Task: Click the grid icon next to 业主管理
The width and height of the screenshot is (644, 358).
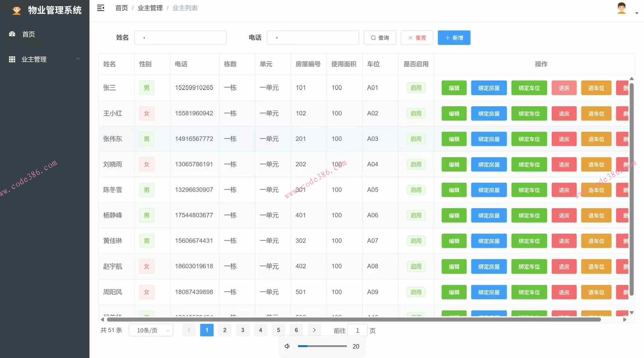Action: pyautogui.click(x=12, y=59)
